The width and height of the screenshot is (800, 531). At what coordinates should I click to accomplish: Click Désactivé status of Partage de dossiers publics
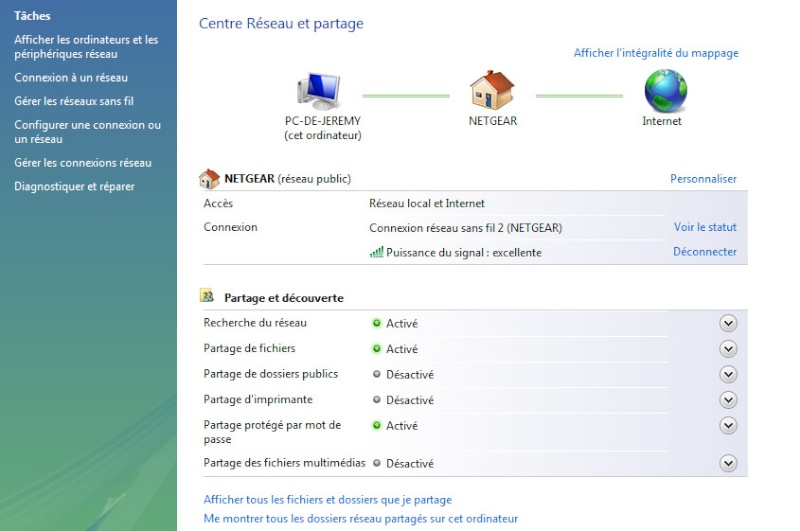[410, 374]
